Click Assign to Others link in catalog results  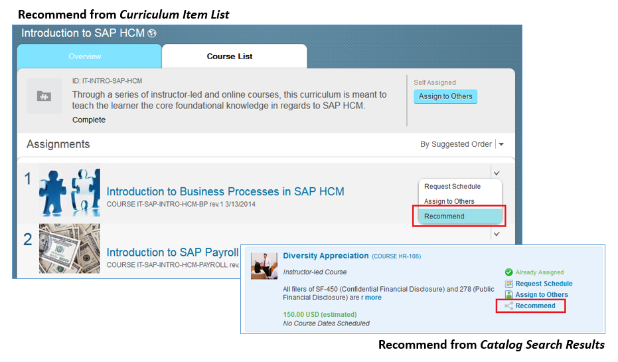click(x=542, y=295)
